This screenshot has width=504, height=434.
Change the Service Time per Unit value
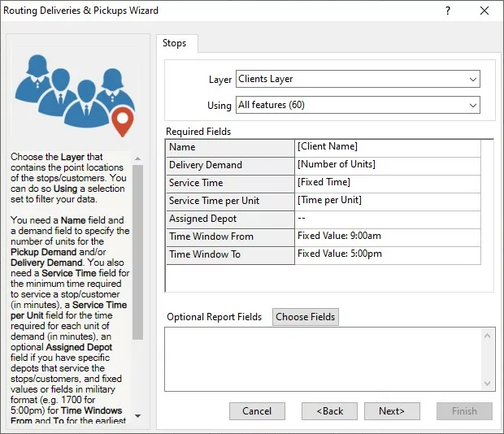coord(388,201)
